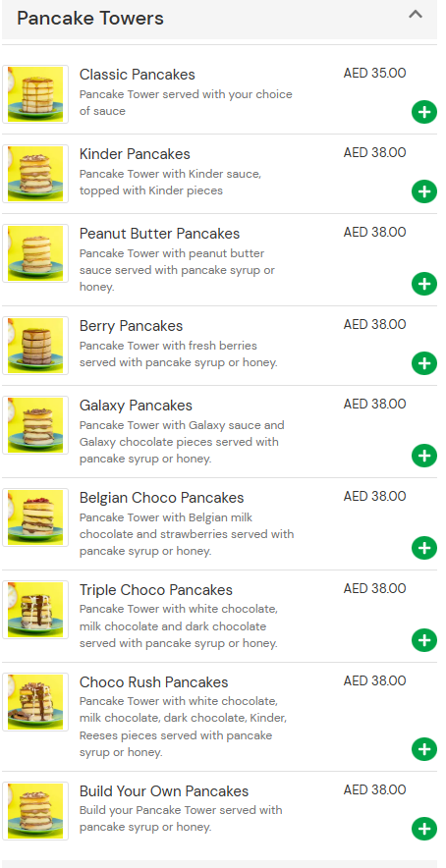The height and width of the screenshot is (868, 446).
Task: Open the Choco Rush Pancakes thumbnail
Action: point(35,702)
